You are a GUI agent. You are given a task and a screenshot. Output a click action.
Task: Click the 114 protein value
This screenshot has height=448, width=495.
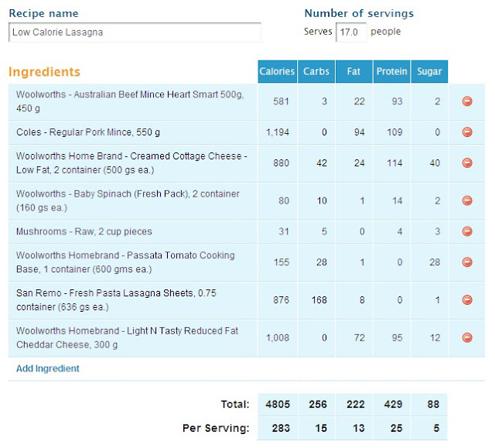tap(394, 163)
